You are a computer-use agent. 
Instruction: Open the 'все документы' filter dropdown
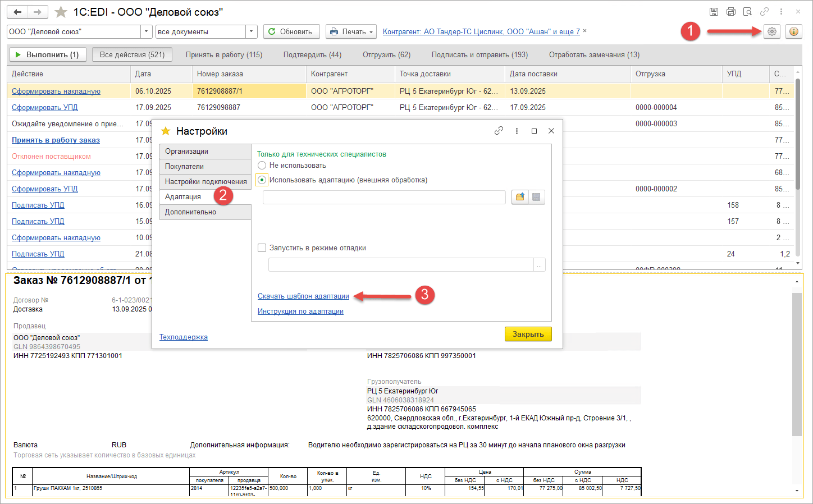tap(251, 32)
